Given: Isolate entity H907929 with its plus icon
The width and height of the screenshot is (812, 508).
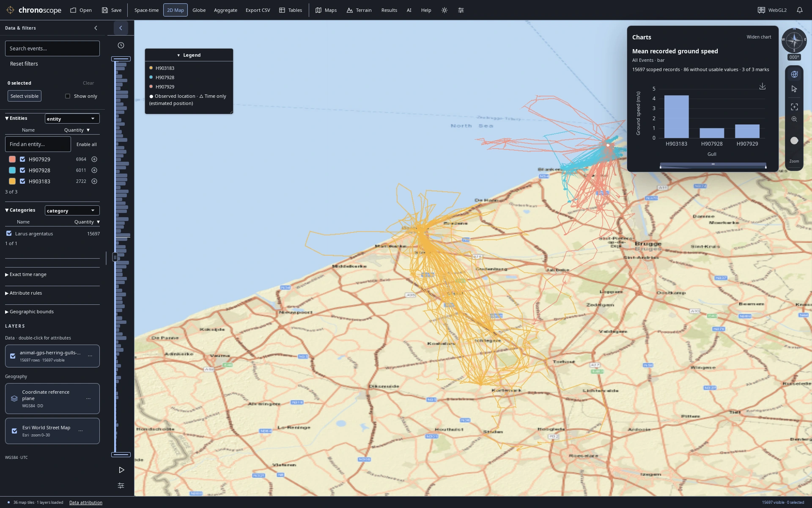Looking at the screenshot, I should [94, 159].
